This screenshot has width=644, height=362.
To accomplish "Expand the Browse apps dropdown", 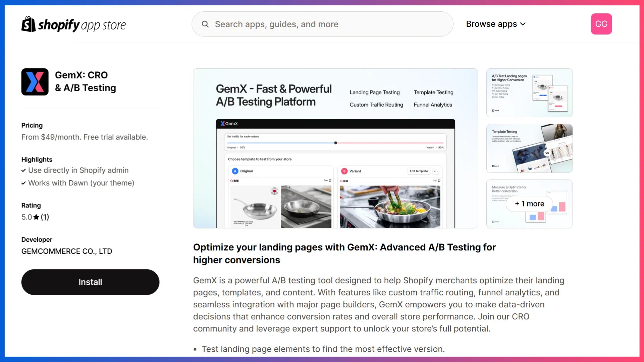I will tap(496, 24).
